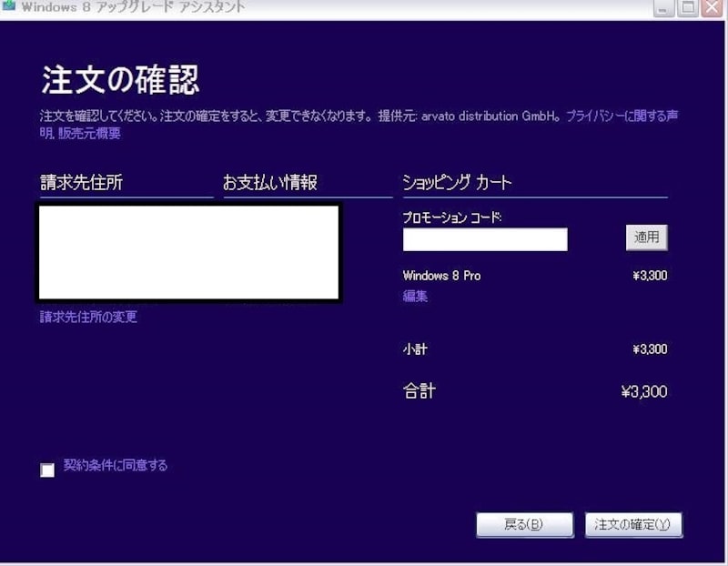The height and width of the screenshot is (566, 728).
Task: Click the window title bar text
Action: point(132,7)
